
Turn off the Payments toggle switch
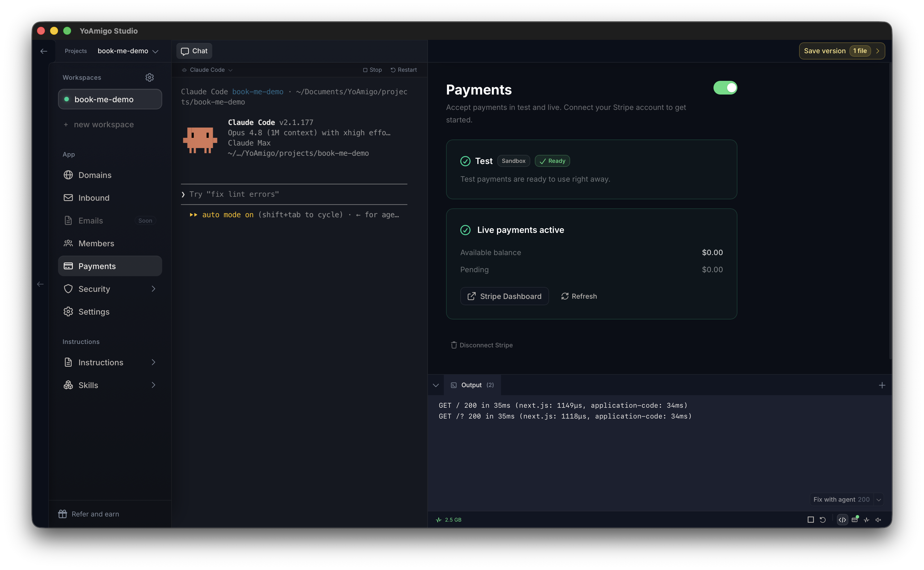pos(725,88)
